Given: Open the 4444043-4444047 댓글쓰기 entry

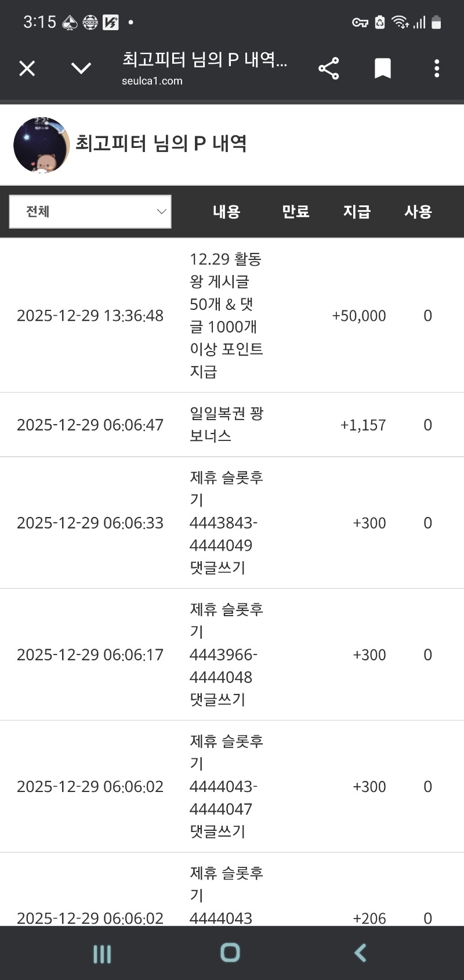Looking at the screenshot, I should [x=226, y=786].
